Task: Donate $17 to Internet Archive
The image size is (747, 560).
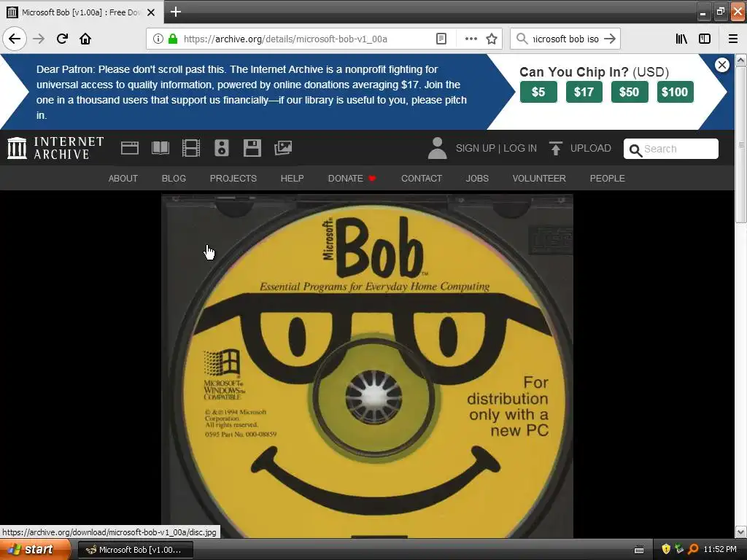Action: pyautogui.click(x=584, y=91)
